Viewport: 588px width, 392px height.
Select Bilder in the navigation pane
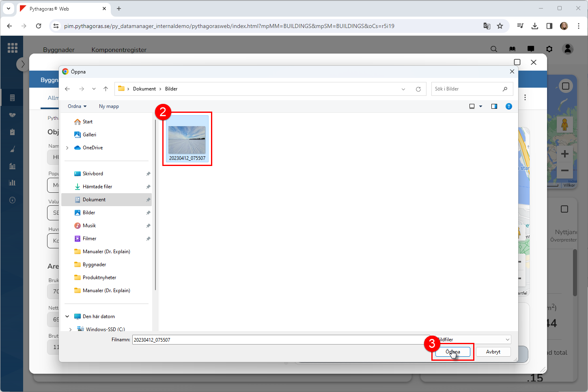pyautogui.click(x=89, y=213)
